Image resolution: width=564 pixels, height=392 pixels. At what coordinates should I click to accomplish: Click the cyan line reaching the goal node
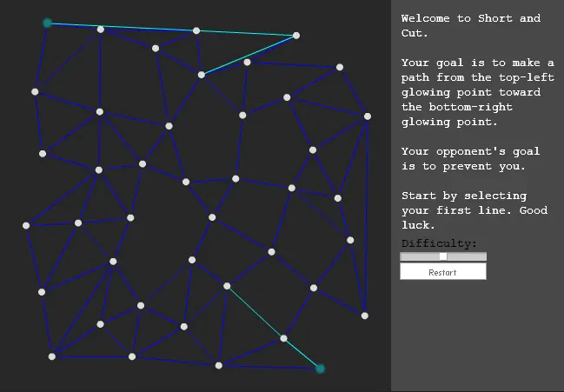point(302,354)
